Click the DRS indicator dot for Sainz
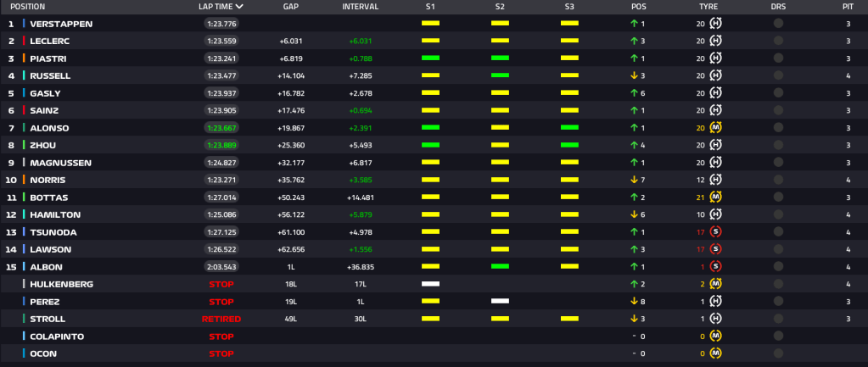This screenshot has height=367, width=868. [x=778, y=110]
